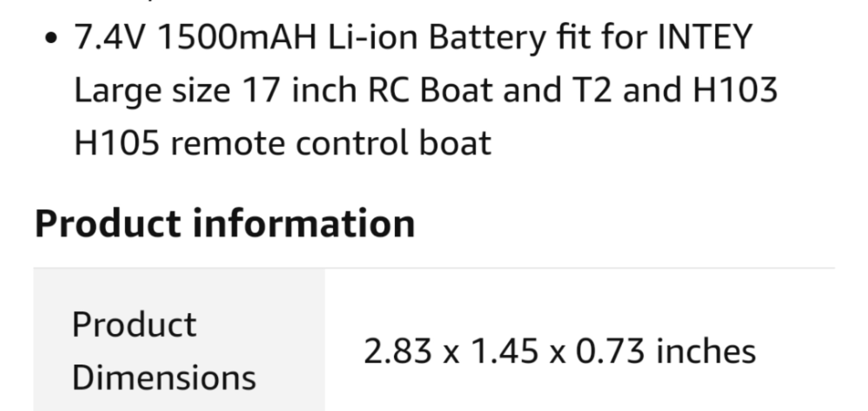Click the '17 inch' text

tap(299, 90)
